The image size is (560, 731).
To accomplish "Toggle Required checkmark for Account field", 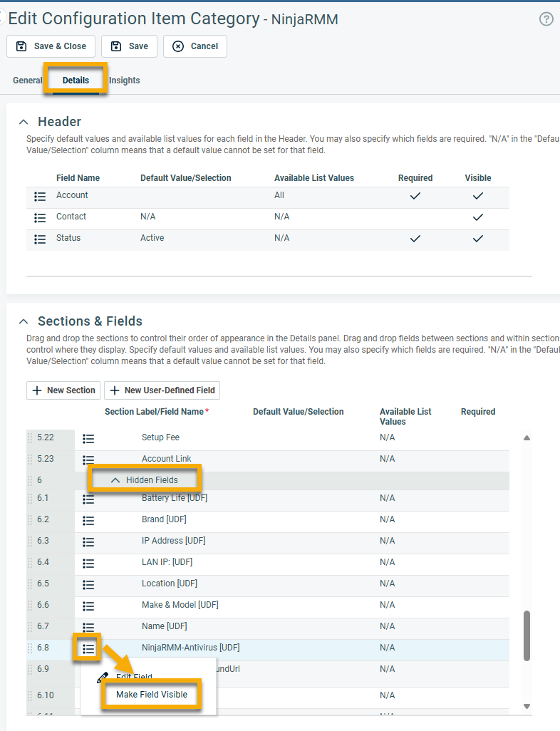I will pyautogui.click(x=415, y=196).
